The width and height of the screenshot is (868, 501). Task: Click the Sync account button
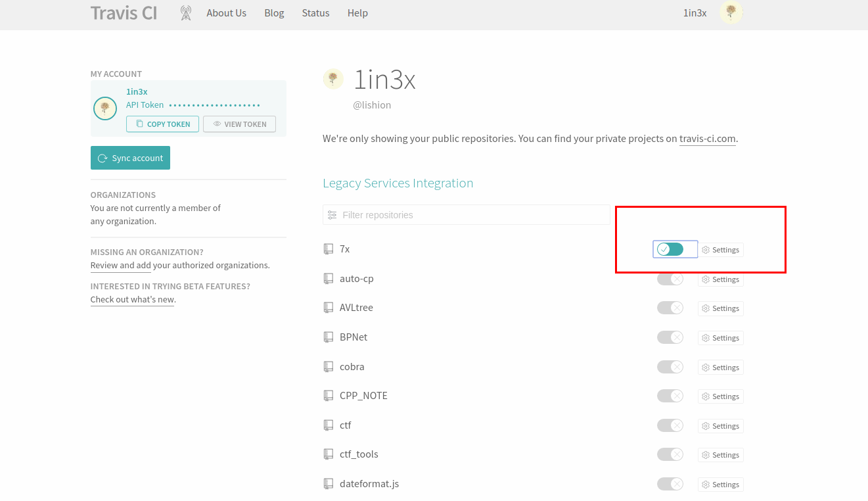130,158
